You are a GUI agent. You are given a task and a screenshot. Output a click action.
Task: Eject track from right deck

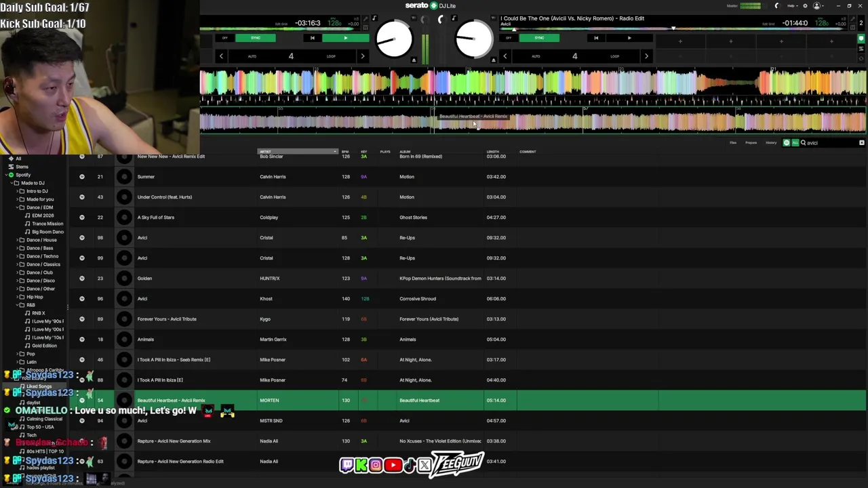(493, 60)
